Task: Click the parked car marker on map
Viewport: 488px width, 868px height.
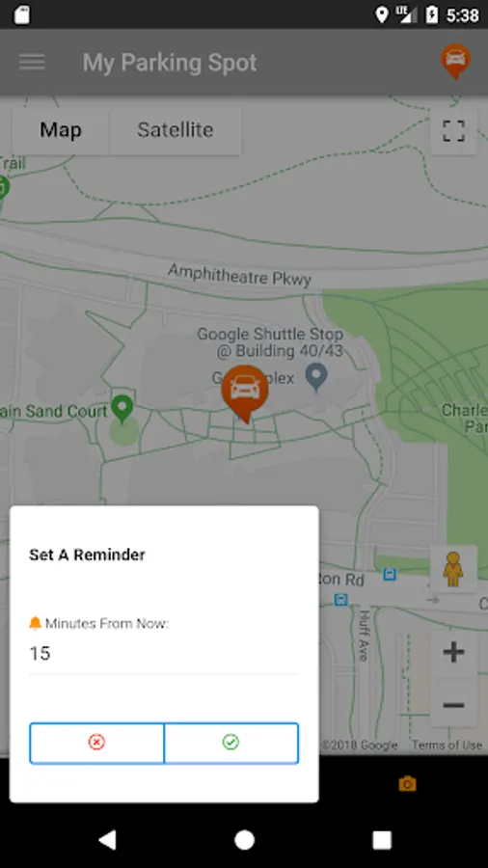Action: click(x=245, y=393)
